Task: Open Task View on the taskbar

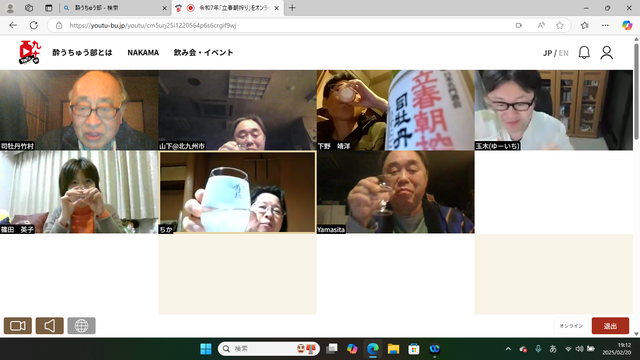Action: pos(332,349)
